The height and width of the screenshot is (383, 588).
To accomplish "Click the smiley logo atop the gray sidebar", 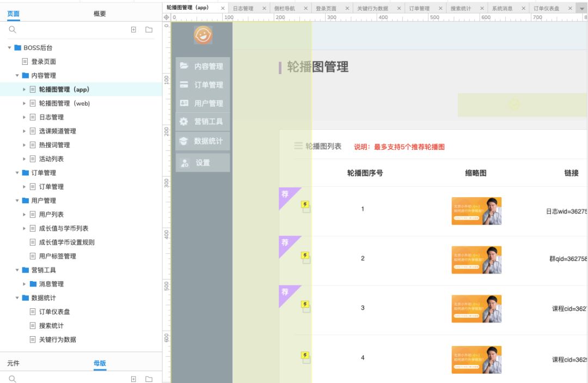I will 203,35.
